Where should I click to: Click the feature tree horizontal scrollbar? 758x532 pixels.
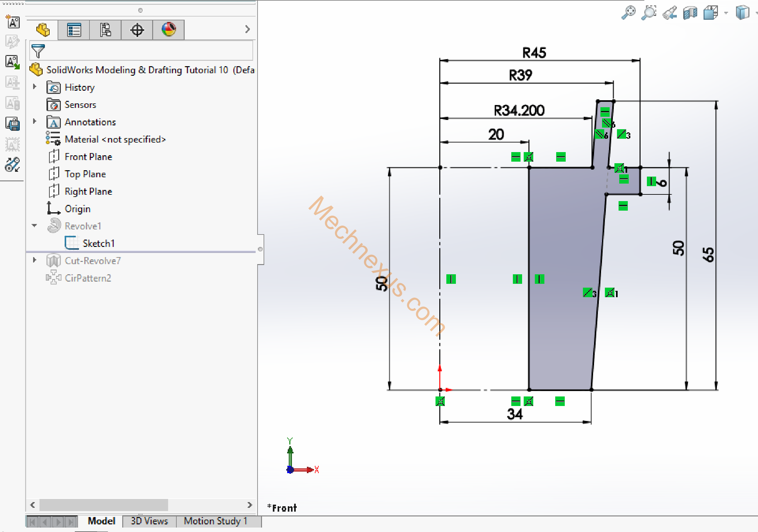click(x=103, y=505)
